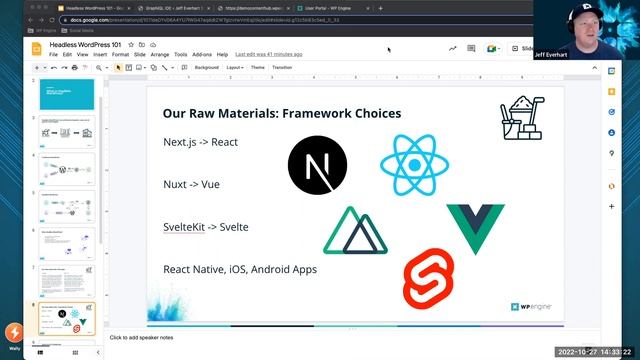Expand the zoom level dropdown arrow
Image resolution: width=640 pixels, height=360 pixels.
[107, 68]
